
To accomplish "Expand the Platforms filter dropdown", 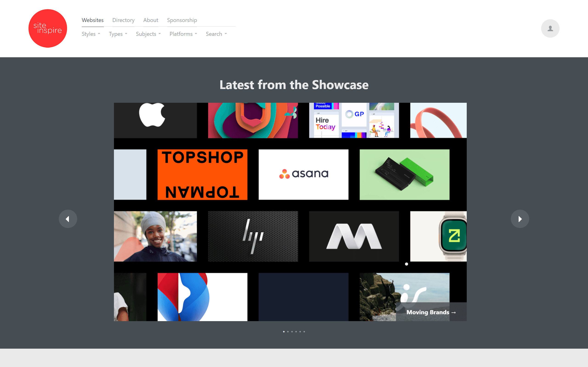I will 182,34.
